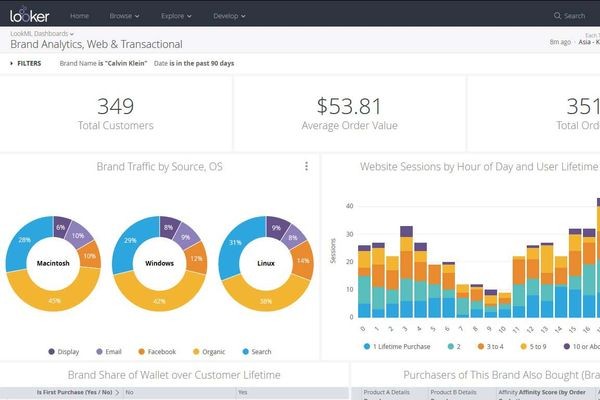Open the Explore menu

click(178, 16)
